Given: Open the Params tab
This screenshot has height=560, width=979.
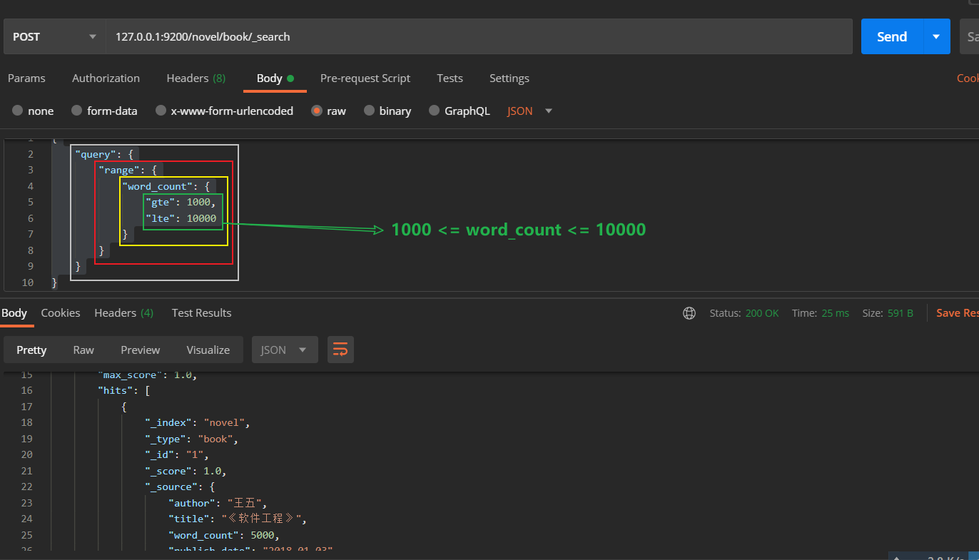Looking at the screenshot, I should click(26, 78).
